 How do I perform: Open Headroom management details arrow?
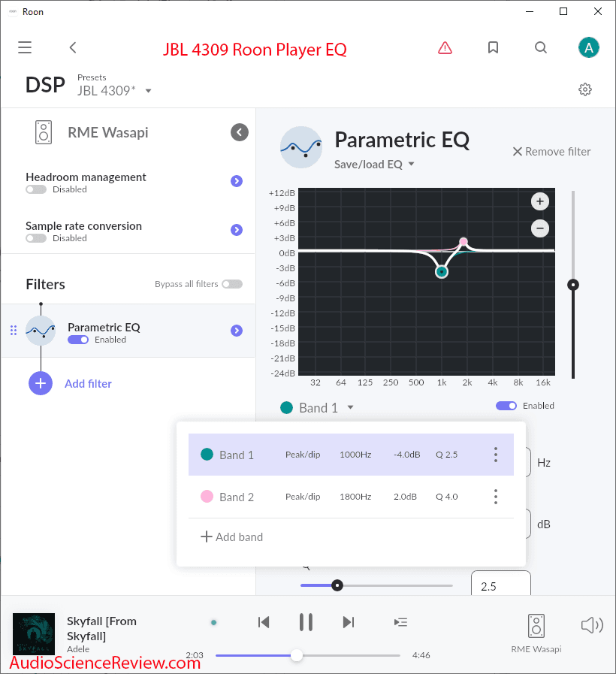tap(237, 181)
